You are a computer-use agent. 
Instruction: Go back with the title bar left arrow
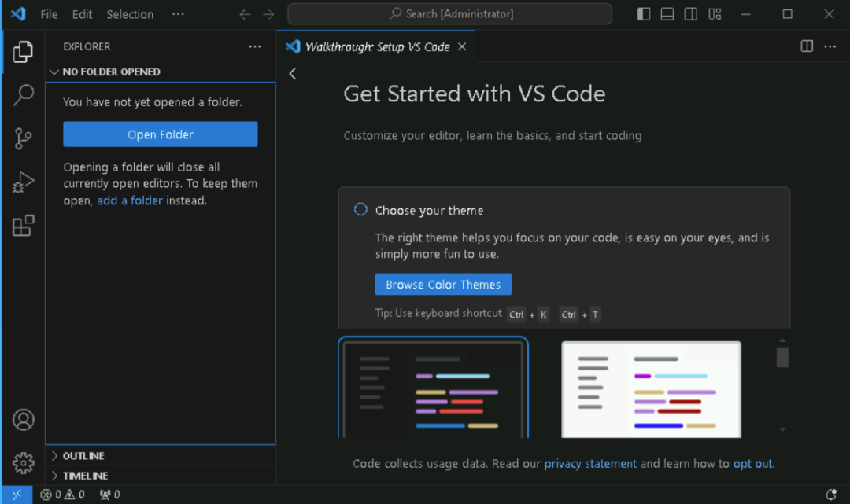tap(245, 14)
